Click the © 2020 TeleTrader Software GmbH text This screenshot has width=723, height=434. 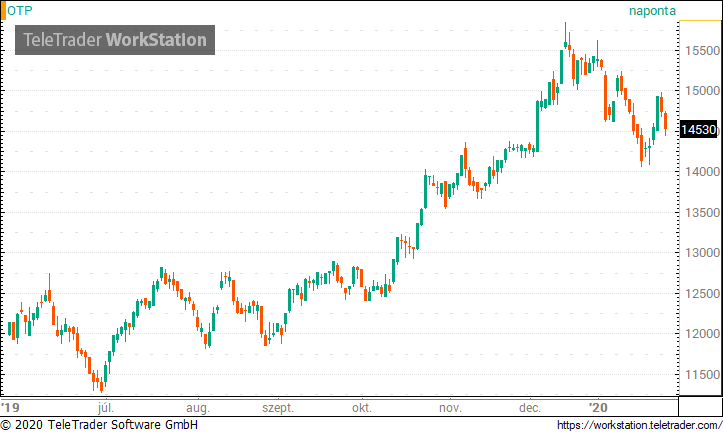coord(99,425)
